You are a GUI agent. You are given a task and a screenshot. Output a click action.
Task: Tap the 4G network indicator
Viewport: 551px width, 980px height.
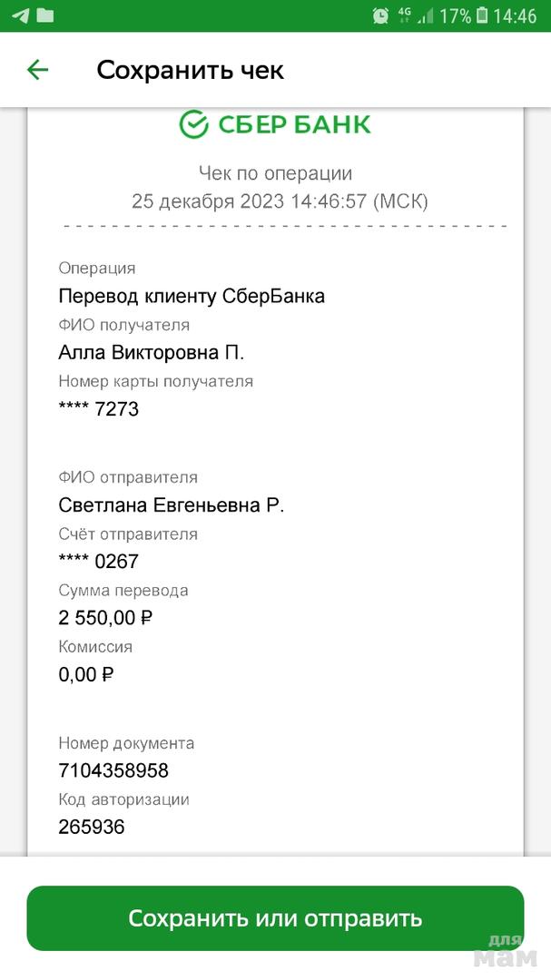pos(405,14)
